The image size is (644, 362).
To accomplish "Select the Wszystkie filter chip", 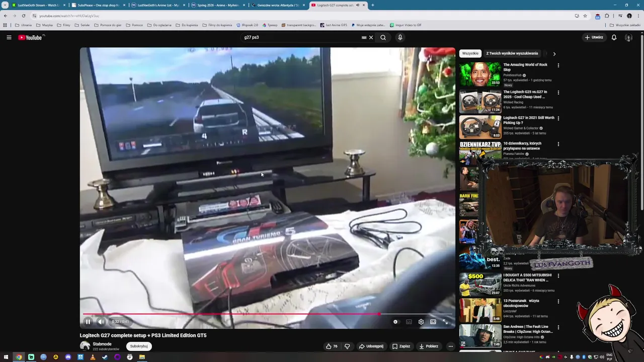I will (470, 53).
